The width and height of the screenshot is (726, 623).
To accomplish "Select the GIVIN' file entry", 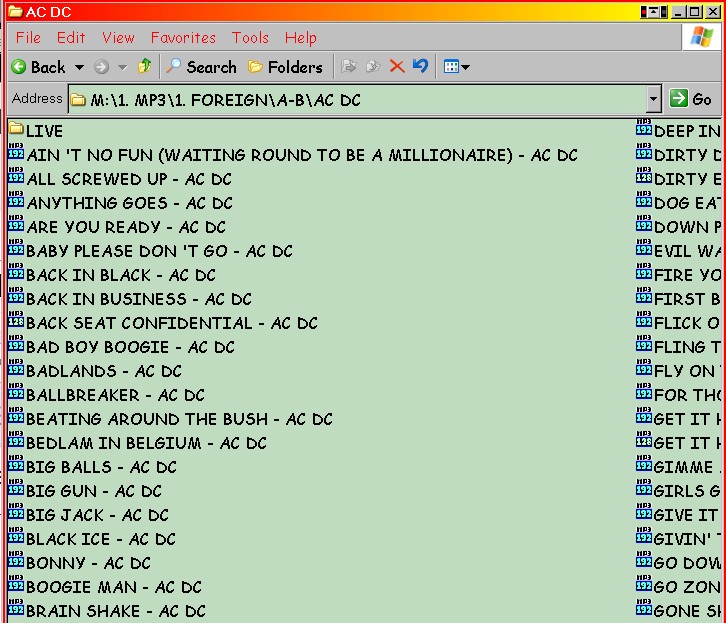I will tap(678, 539).
